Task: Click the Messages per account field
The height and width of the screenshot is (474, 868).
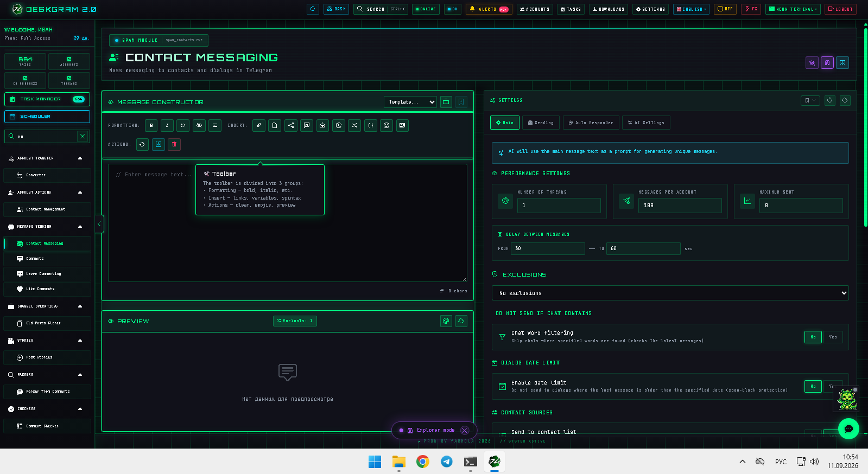Action: click(680, 206)
